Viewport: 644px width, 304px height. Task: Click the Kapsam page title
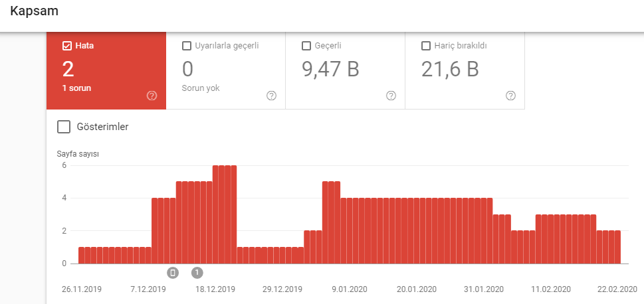pyautogui.click(x=34, y=11)
